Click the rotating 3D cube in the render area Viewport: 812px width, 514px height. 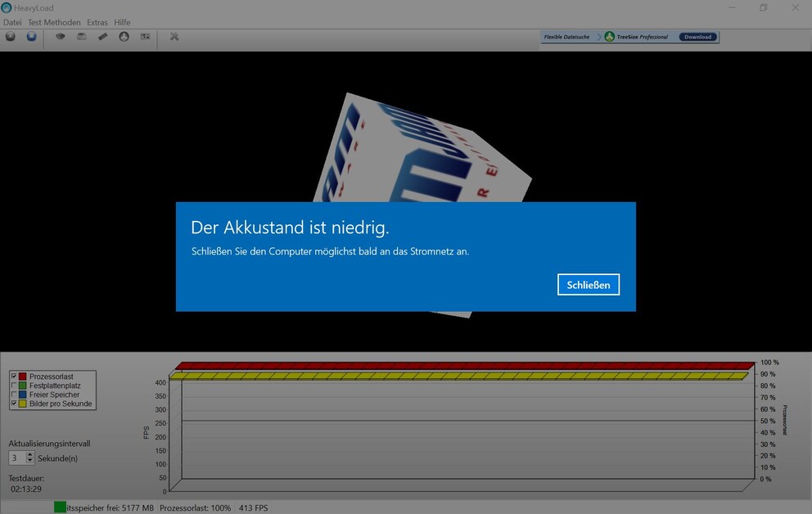click(x=422, y=150)
